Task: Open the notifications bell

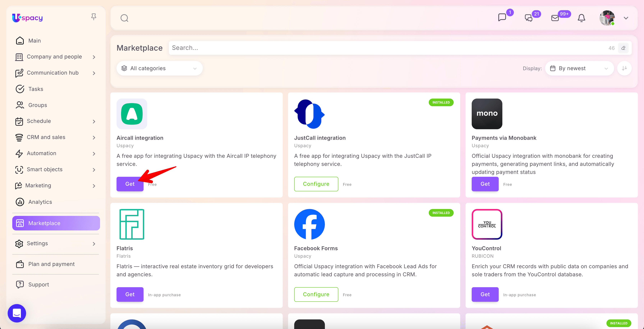Action: [582, 18]
